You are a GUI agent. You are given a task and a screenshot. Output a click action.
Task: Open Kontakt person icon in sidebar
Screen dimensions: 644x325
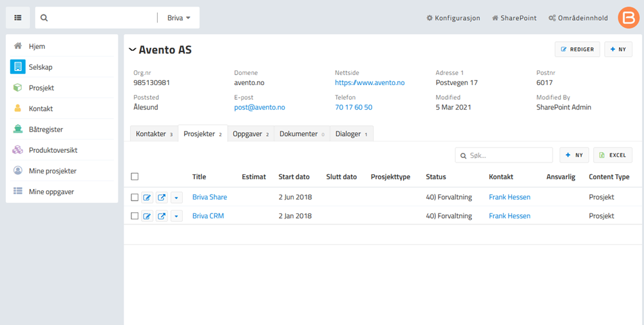tap(17, 108)
